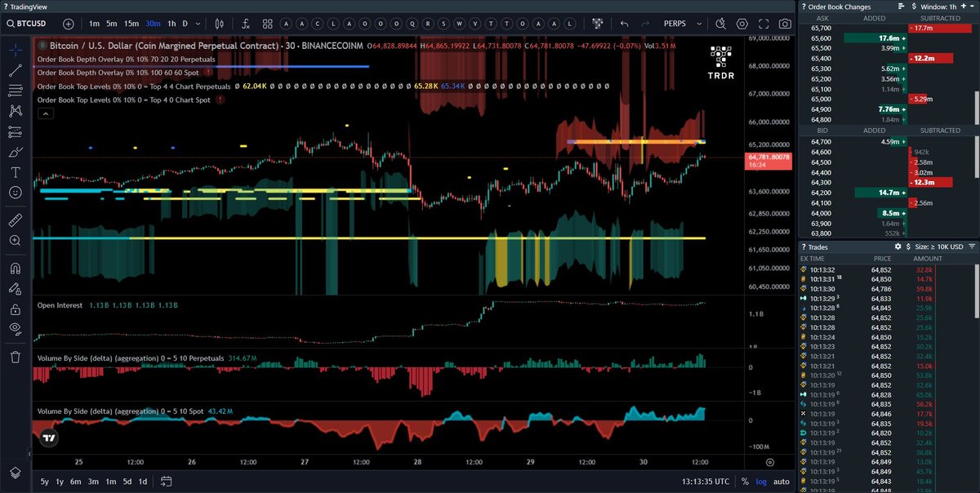Open Order Book Changes grouping options icon
The image size is (980, 493).
tap(903, 7)
